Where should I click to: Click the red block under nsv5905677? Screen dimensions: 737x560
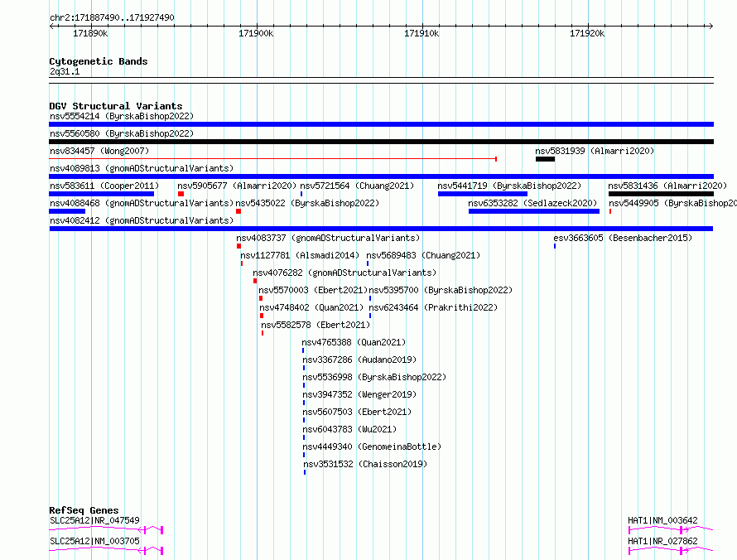coord(181,194)
